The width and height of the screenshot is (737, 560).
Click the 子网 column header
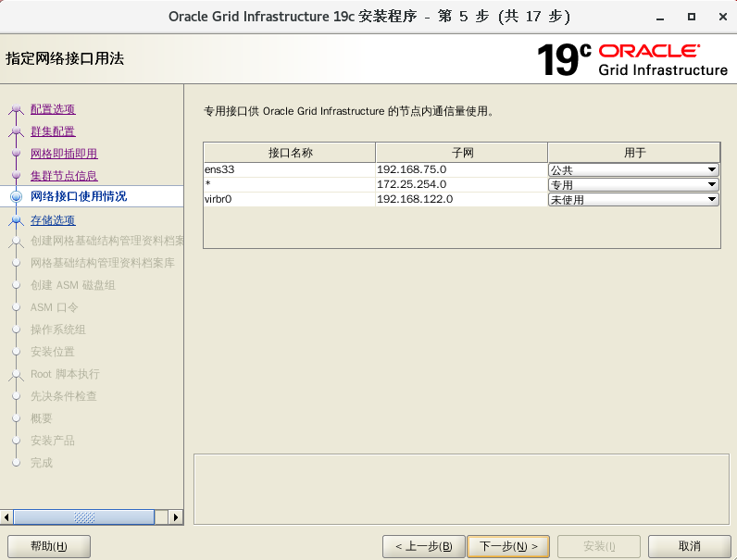(462, 153)
